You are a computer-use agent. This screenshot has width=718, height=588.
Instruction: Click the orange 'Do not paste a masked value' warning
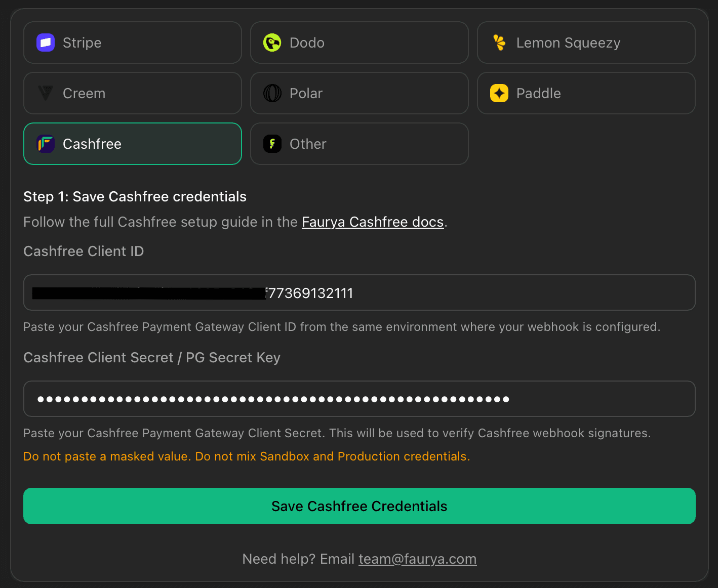pyautogui.click(x=247, y=456)
